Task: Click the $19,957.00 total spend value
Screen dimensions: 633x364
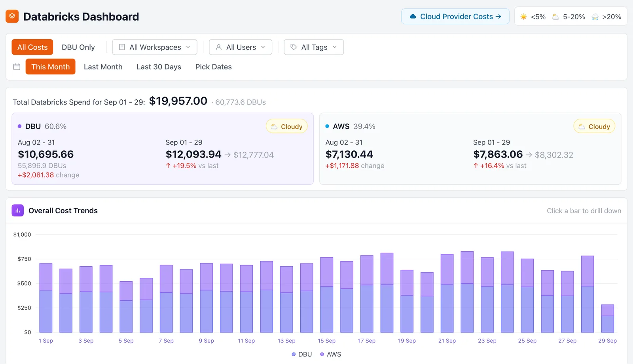Action: pyautogui.click(x=178, y=101)
